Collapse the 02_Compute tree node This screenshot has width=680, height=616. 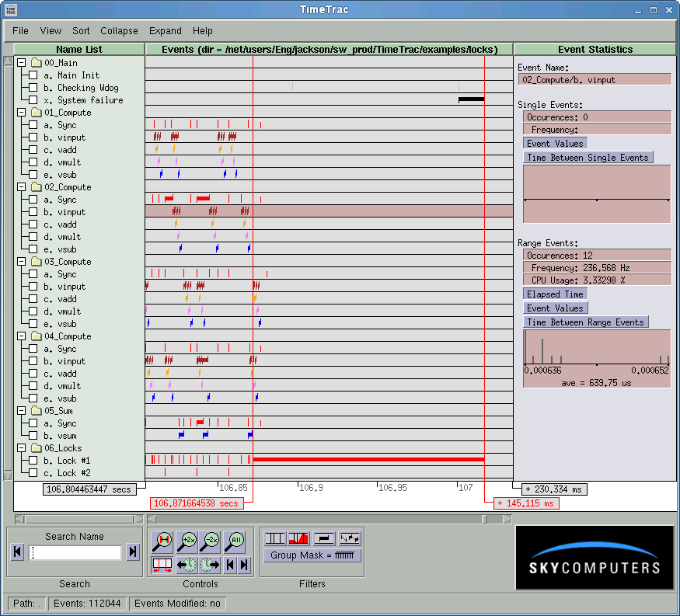click(21, 187)
